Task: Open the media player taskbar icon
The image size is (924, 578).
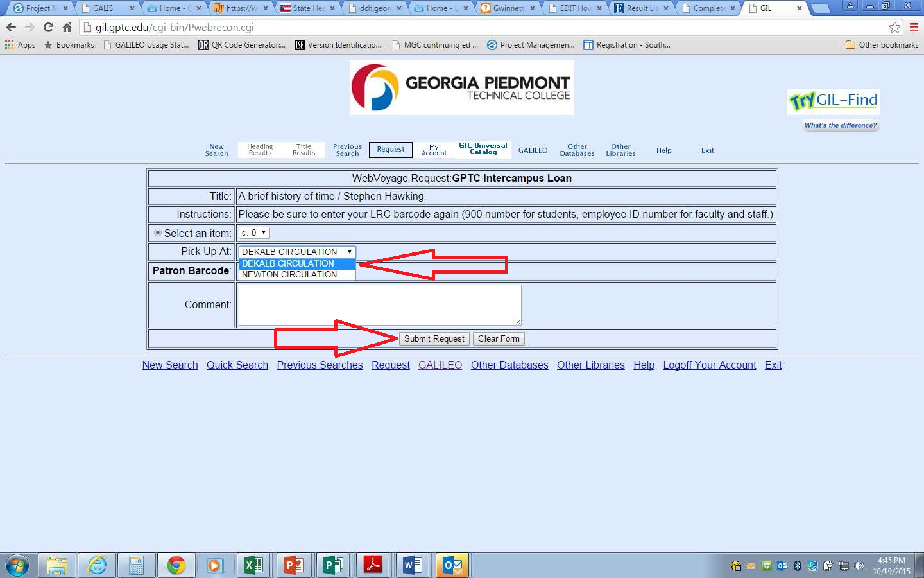Action: tap(214, 566)
